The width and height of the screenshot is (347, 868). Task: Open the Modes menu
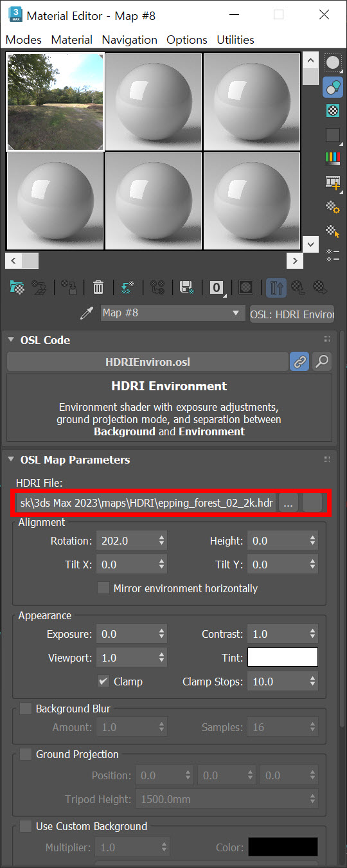tap(24, 40)
